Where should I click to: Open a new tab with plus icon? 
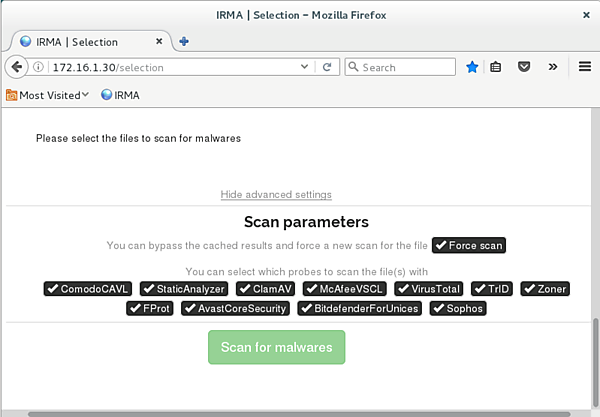coord(184,41)
